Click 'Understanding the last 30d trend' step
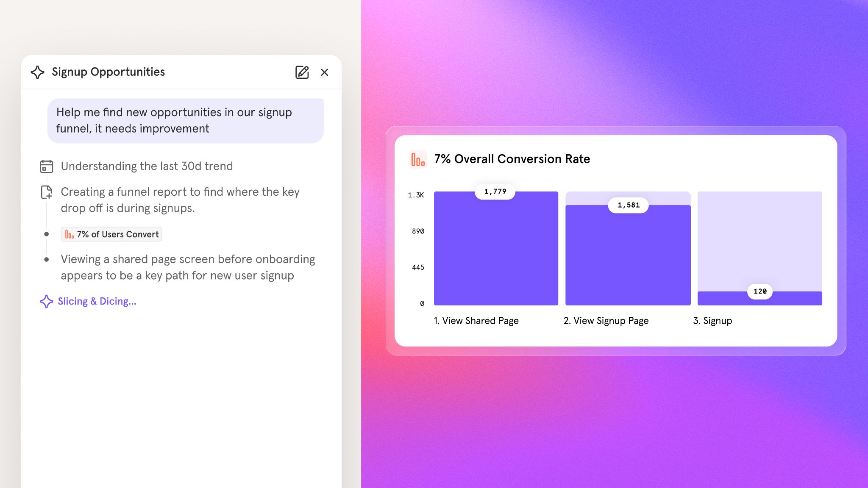The image size is (868, 488). coord(147,166)
